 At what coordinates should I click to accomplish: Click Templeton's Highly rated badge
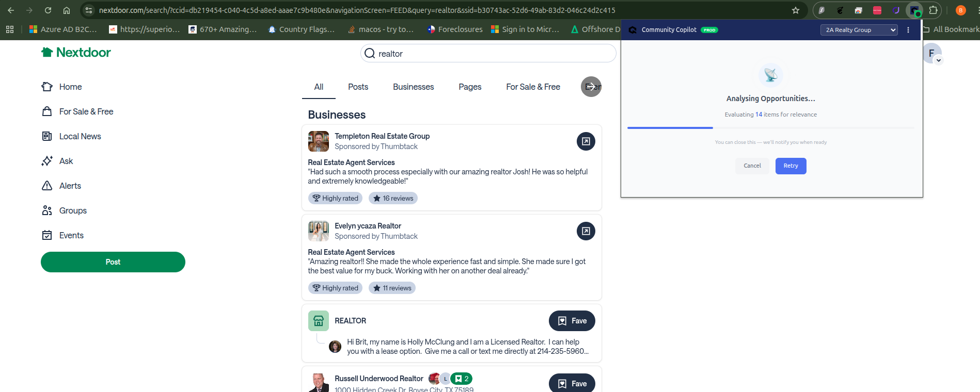click(x=335, y=198)
